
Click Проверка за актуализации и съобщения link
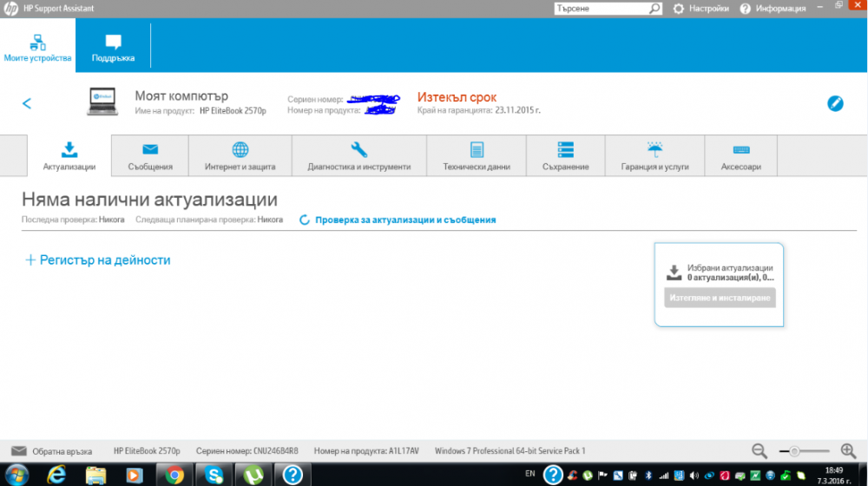pos(405,220)
